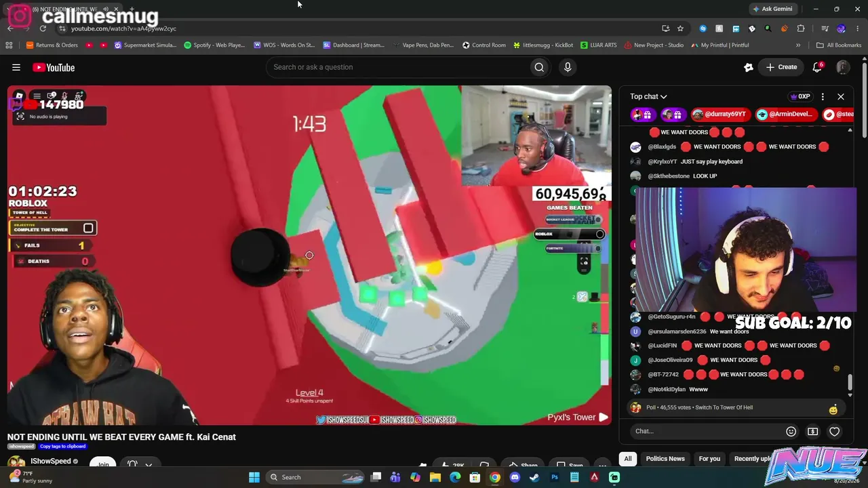
Task: Open YouTube notifications bell
Action: (817, 67)
